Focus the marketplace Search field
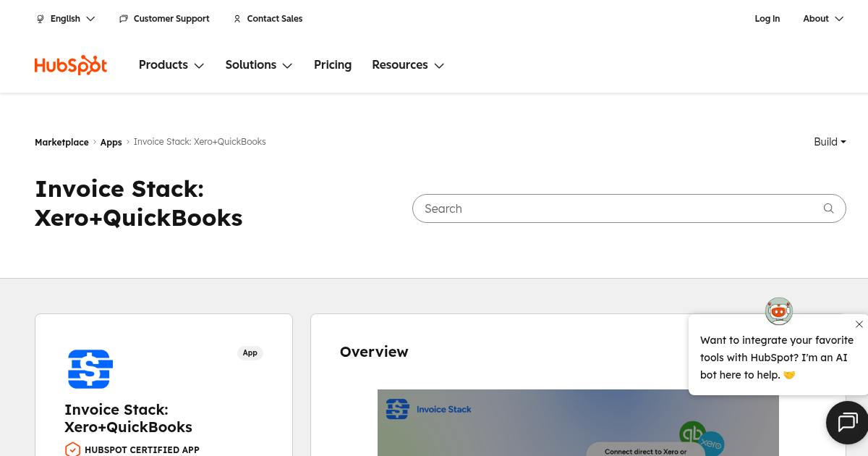The width and height of the screenshot is (868, 456). (629, 208)
